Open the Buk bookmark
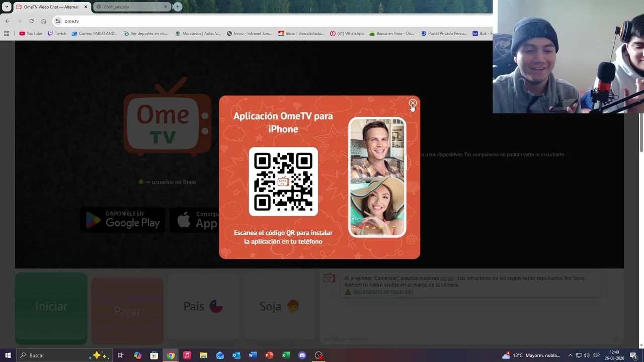 click(482, 34)
